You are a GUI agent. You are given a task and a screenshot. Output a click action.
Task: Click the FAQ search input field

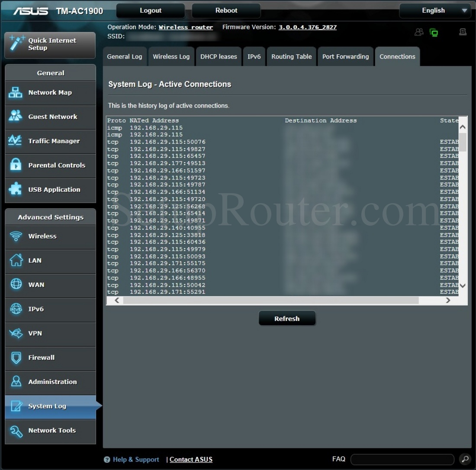402,459
